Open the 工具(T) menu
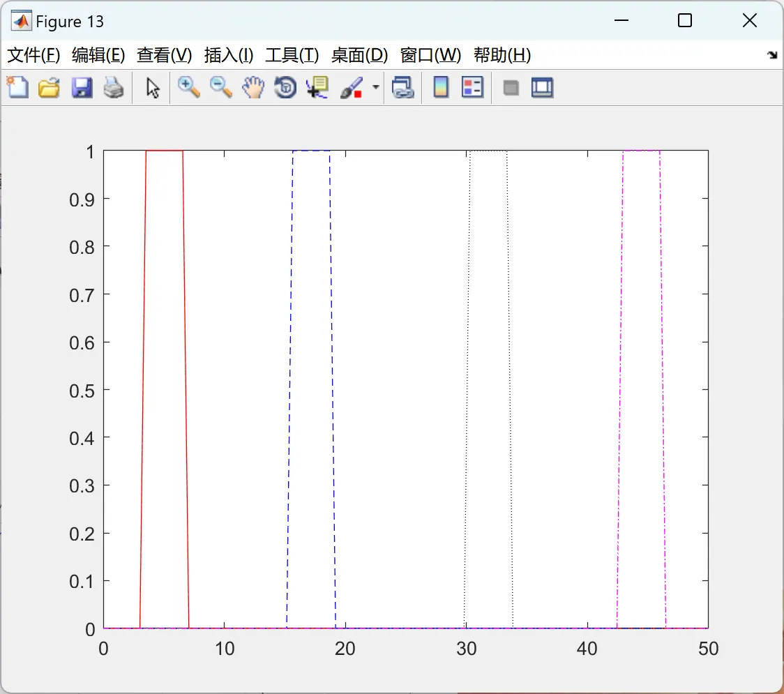This screenshot has width=784, height=694. pos(292,55)
